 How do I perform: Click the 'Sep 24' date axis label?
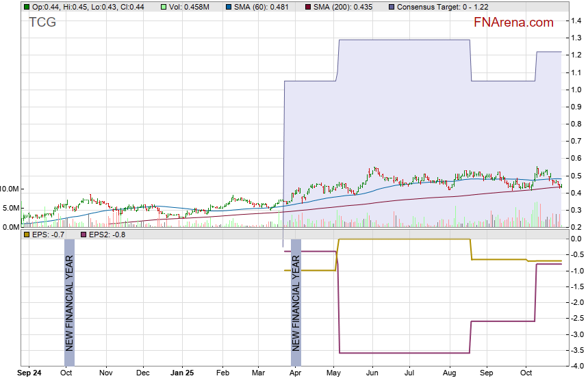pos(29,374)
